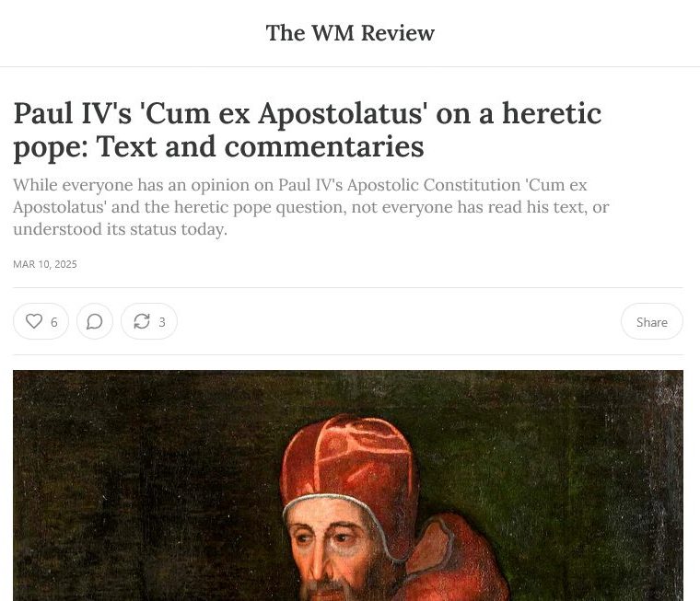
Task: Click the article headline about Cum ex Apostolatus
Action: click(x=308, y=130)
